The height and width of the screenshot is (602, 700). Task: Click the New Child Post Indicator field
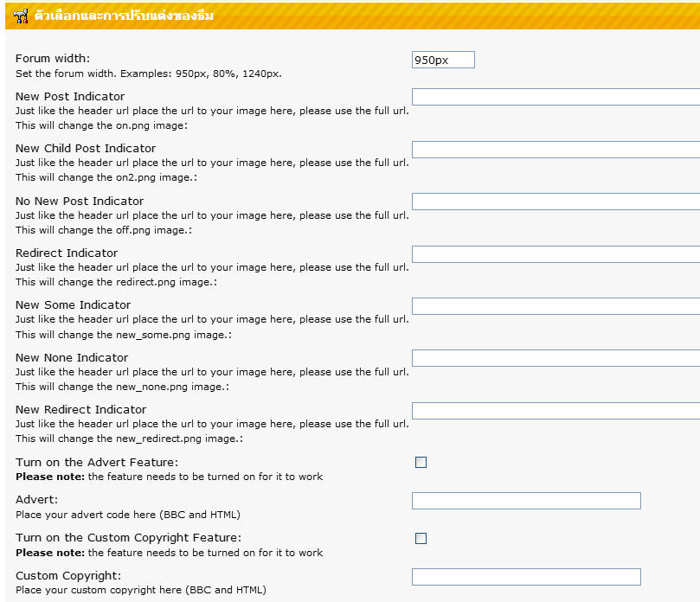pos(556,150)
